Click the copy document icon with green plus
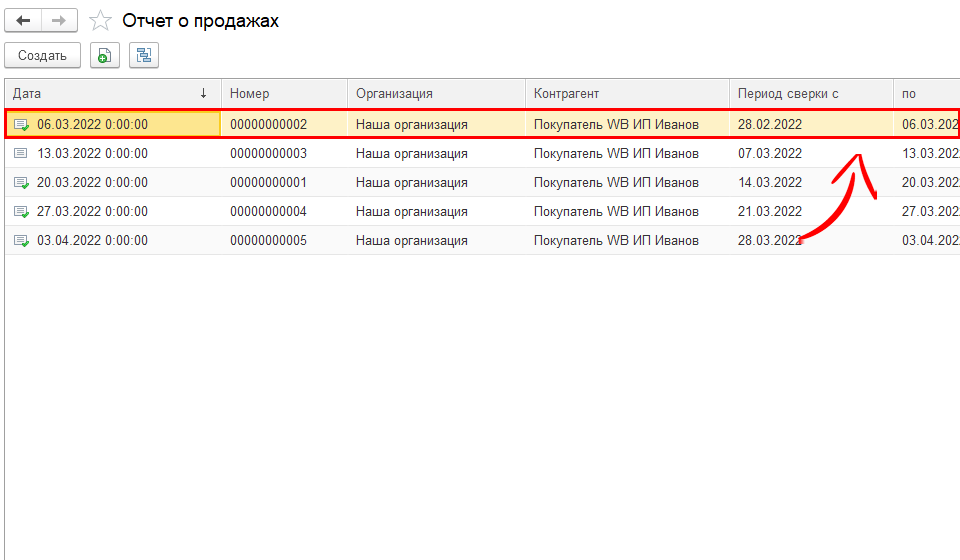The height and width of the screenshot is (560, 960). [104, 56]
